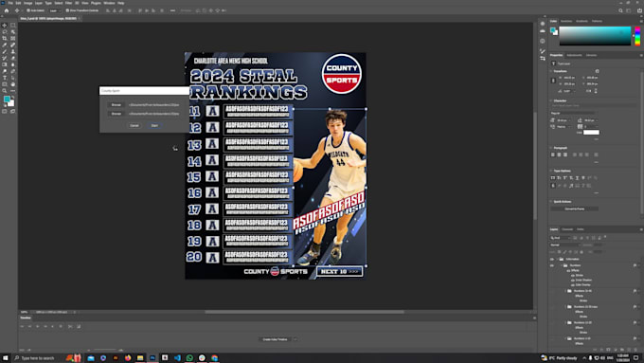Click the Start button in the dialog
Image resolution: width=644 pixels, height=363 pixels.
point(154,125)
